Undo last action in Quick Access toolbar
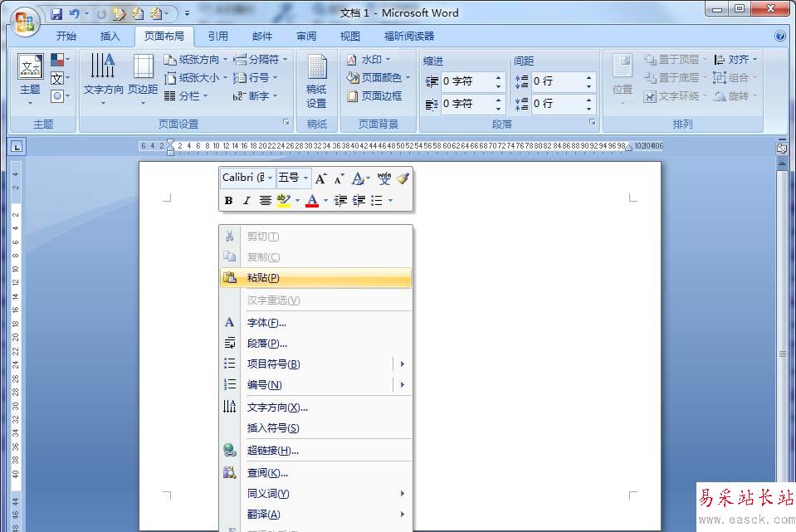The height and width of the screenshot is (532, 796). 75,14
